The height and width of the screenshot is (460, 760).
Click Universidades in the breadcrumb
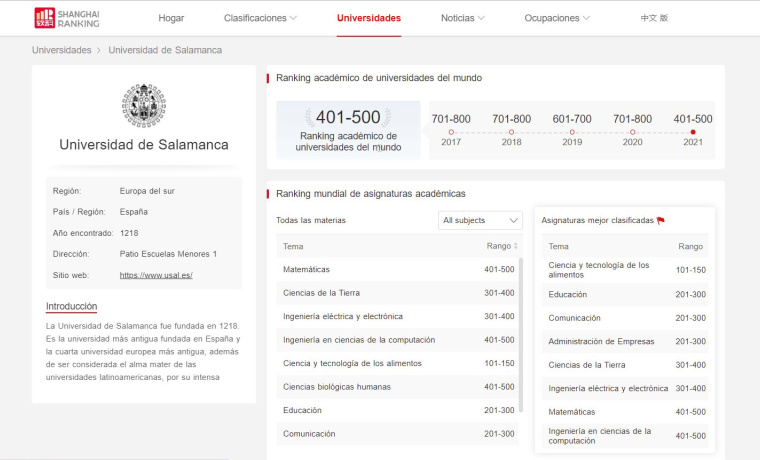[x=61, y=50]
